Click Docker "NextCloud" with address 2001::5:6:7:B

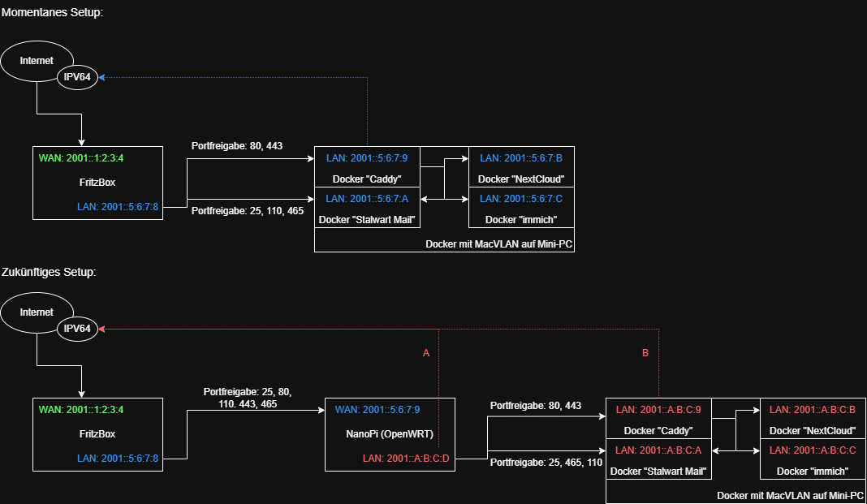pos(520,168)
